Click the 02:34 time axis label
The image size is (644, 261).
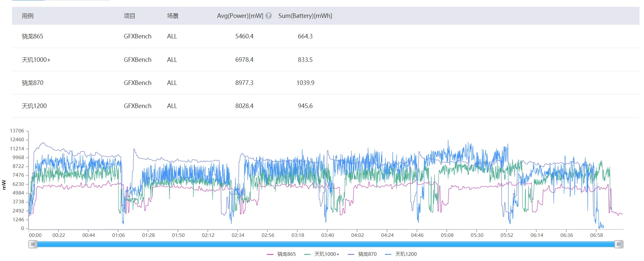238,235
